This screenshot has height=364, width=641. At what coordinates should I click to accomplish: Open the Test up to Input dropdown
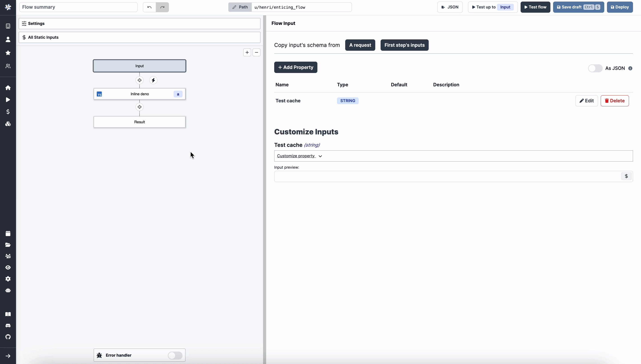[x=505, y=7]
